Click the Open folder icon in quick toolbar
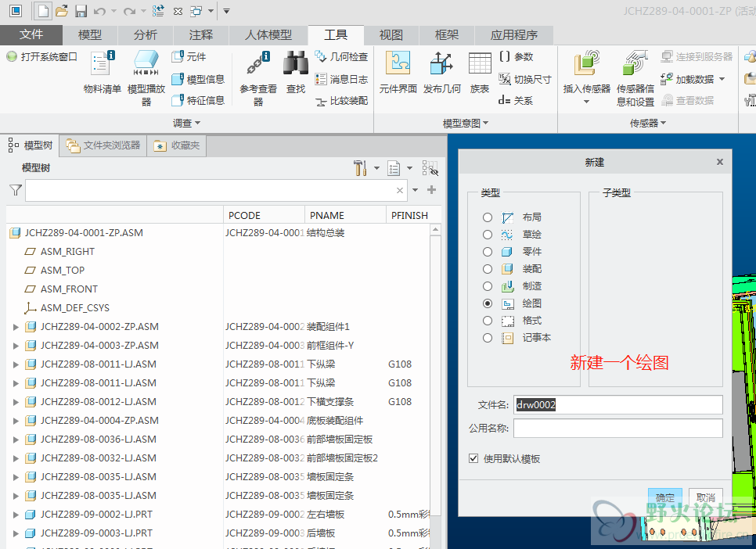Viewport: 756px width, 549px height. coord(62,11)
